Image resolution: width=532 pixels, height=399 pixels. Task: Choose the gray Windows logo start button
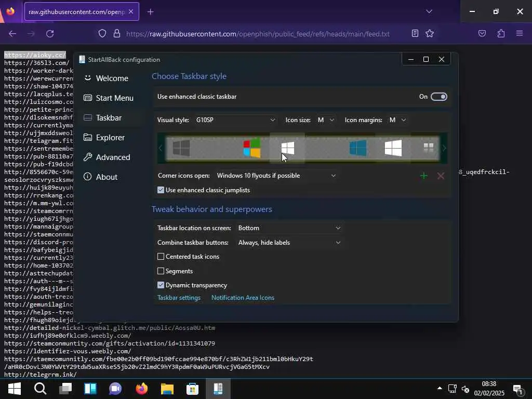181,148
